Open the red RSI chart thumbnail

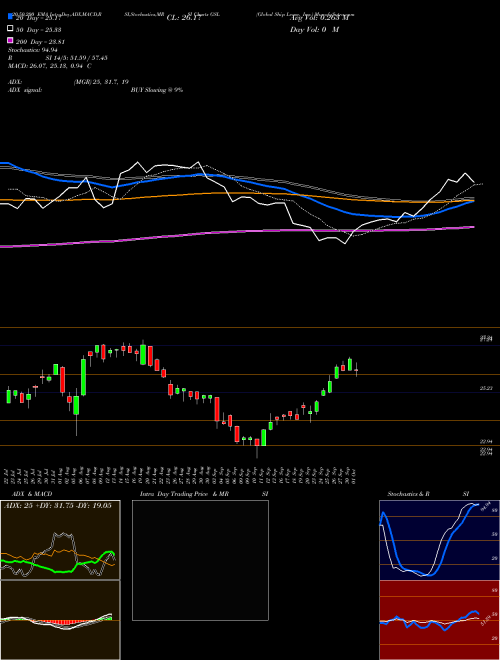click(439, 620)
